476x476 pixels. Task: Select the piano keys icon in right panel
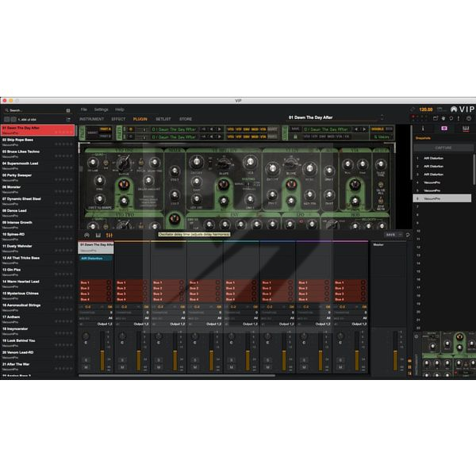pyautogui.click(x=466, y=129)
